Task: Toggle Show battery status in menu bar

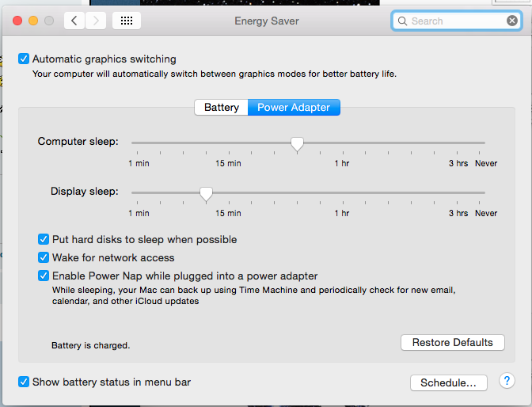Action: point(24,382)
